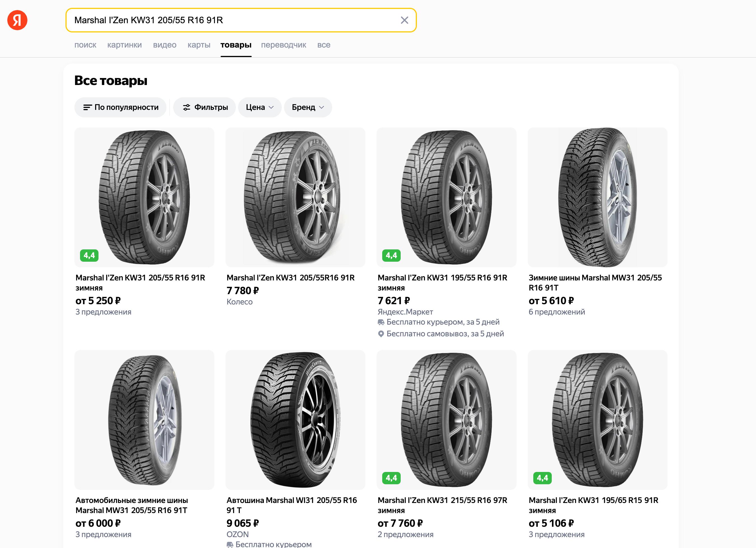Click the pickup pin icon beside Бесплатно самовывоз
The height and width of the screenshot is (548, 756).
[381, 334]
